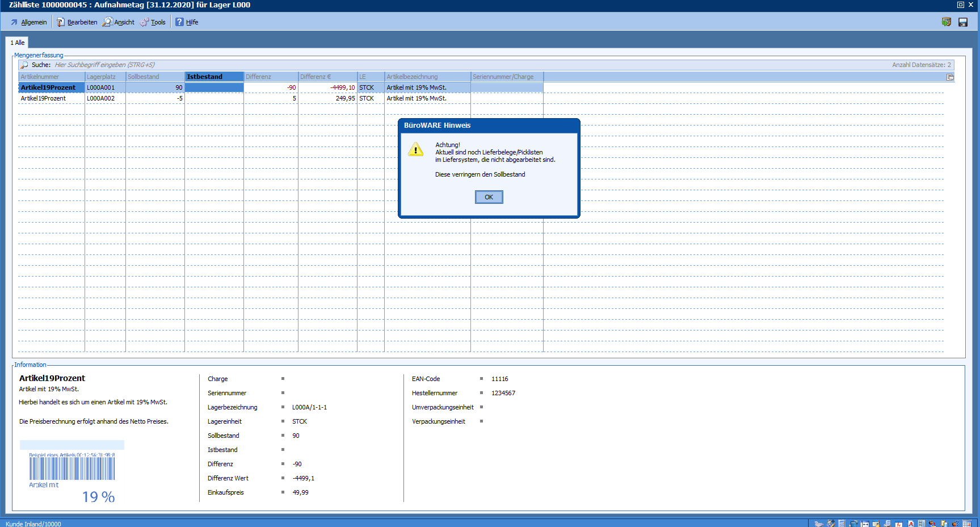Open the Hilfe menu

(x=187, y=22)
